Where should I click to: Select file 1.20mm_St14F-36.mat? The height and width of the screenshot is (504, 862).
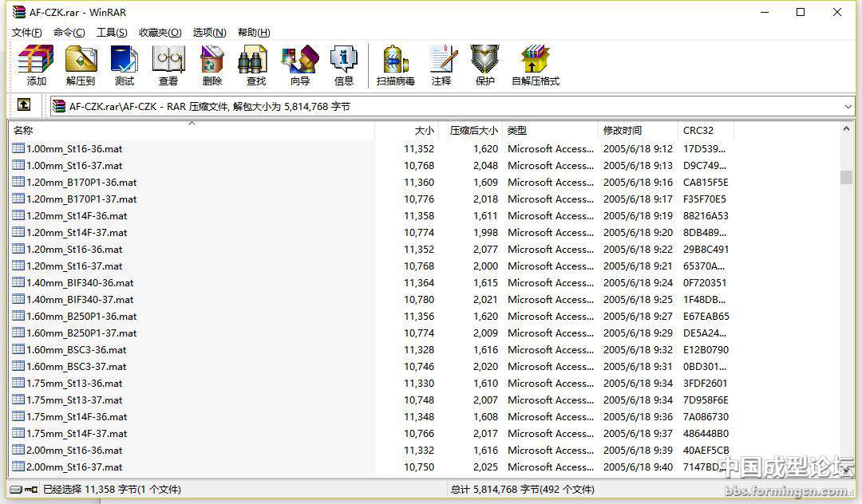pyautogui.click(x=77, y=216)
